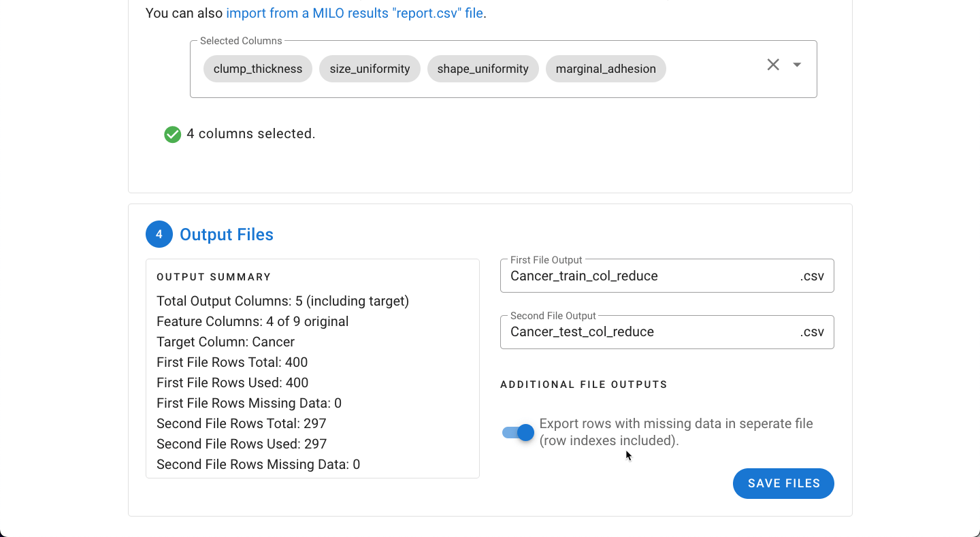Toggle export rows with missing data switch
Image resolution: width=980 pixels, height=537 pixels.
click(x=519, y=432)
